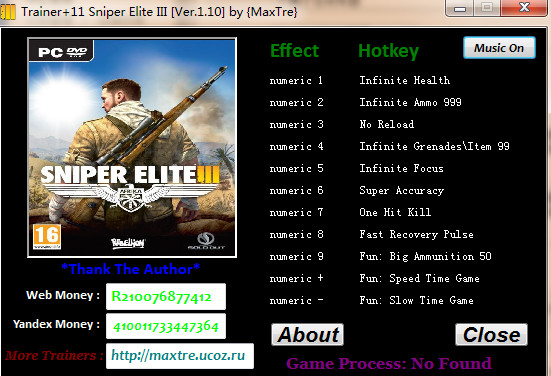
Task: Click the Thank The Author text
Action: [x=130, y=269]
